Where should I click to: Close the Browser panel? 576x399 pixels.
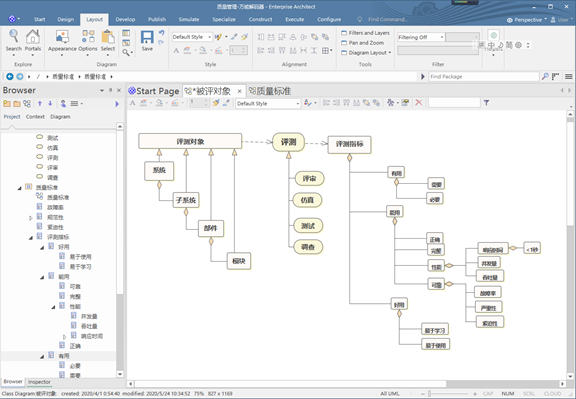[119, 90]
